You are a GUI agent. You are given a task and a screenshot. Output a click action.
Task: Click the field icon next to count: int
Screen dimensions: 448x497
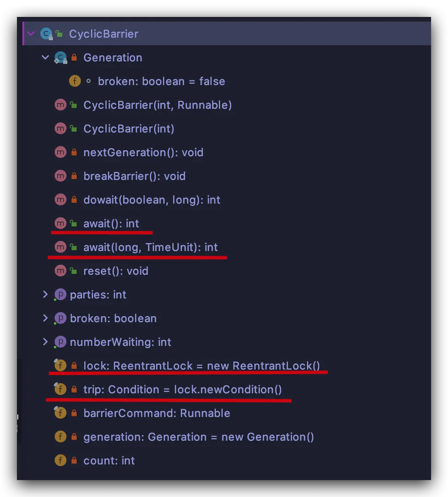pos(61,461)
